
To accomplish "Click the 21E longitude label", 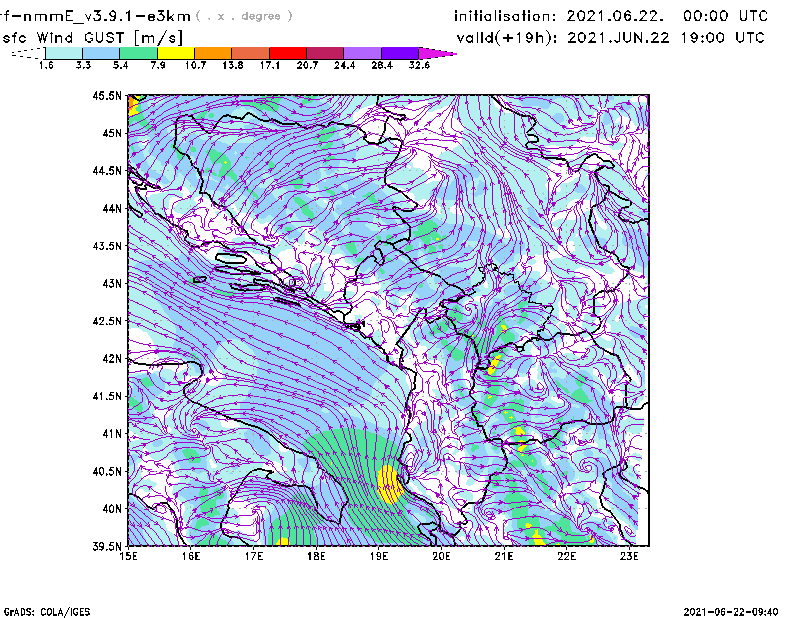I will tap(504, 556).
